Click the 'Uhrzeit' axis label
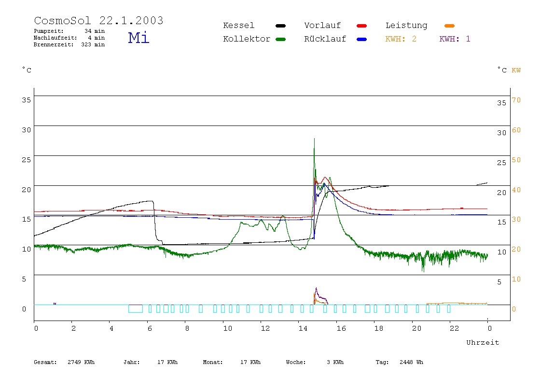554x392 pixels. click(483, 342)
